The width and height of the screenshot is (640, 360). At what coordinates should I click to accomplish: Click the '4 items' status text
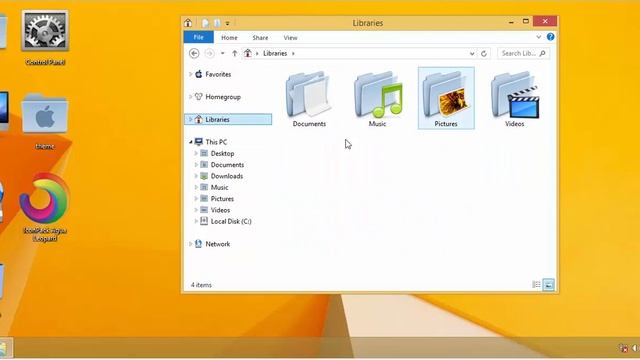coord(201,285)
